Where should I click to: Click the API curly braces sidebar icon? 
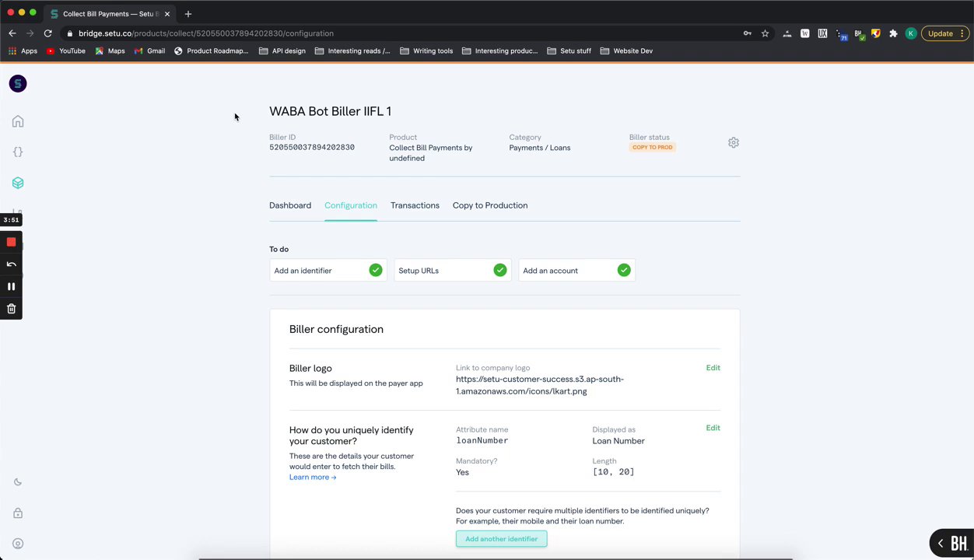tap(18, 152)
